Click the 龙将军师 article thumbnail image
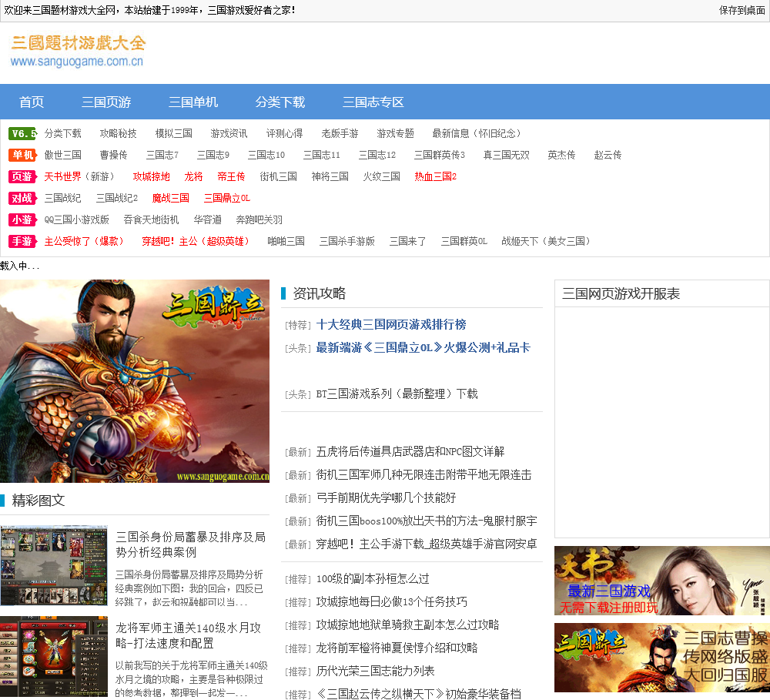Viewport: 770px width, 700px height. (54, 657)
